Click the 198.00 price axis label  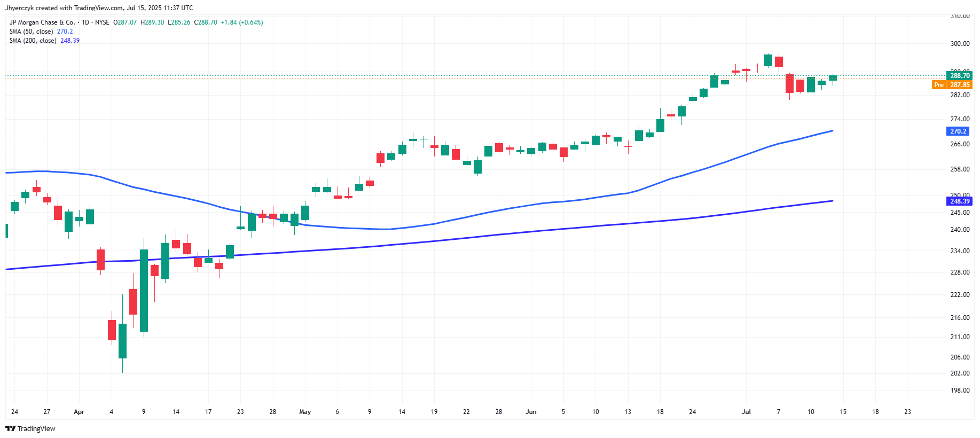pos(960,390)
